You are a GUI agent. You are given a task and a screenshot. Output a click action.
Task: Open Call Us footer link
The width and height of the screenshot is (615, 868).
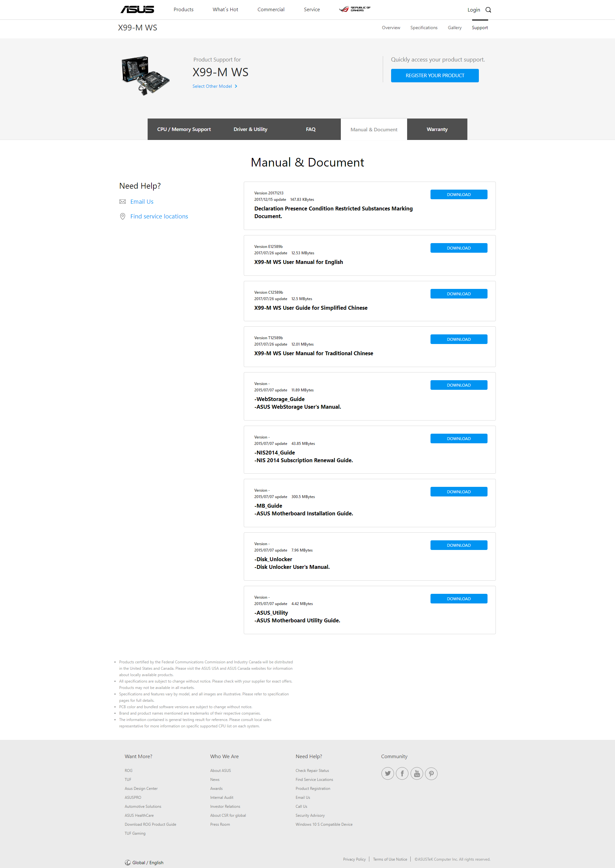tap(301, 806)
